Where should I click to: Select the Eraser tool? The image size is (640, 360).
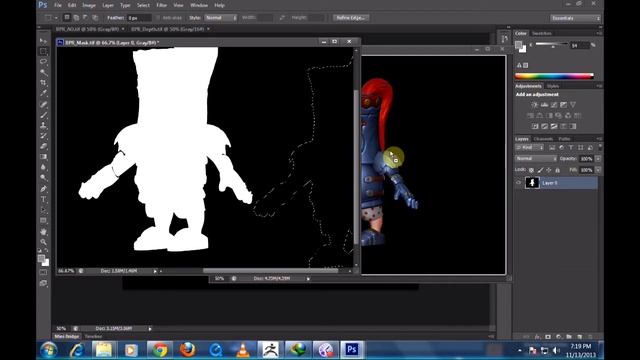tap(43, 146)
